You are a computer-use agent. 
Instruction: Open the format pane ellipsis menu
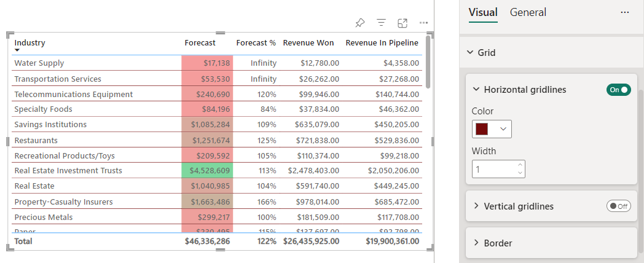pos(625,12)
